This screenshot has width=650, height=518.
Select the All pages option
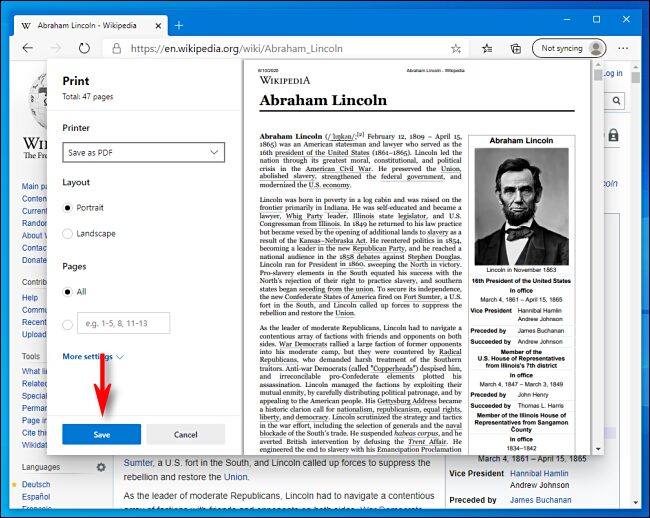pyautogui.click(x=68, y=292)
